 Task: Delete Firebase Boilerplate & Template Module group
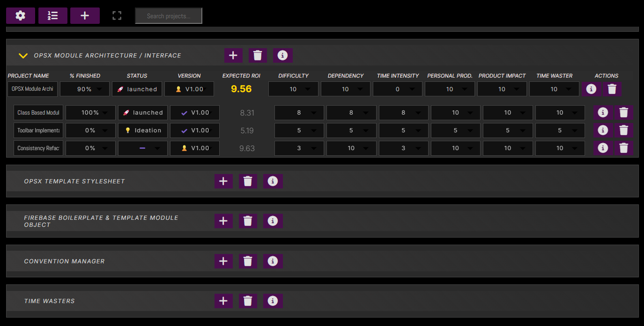pos(248,221)
